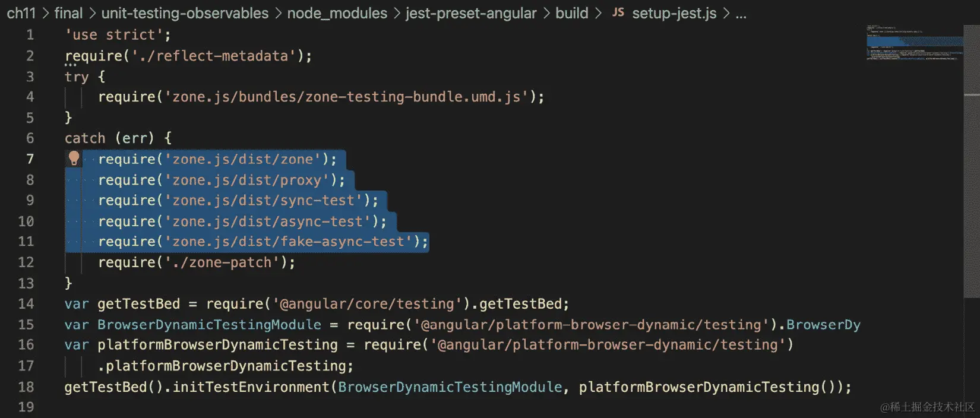Click '@angular/core/testing' string

pos(367,304)
